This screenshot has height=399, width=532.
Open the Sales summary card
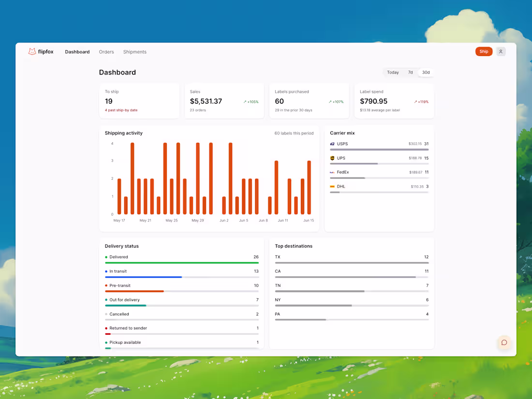(224, 101)
